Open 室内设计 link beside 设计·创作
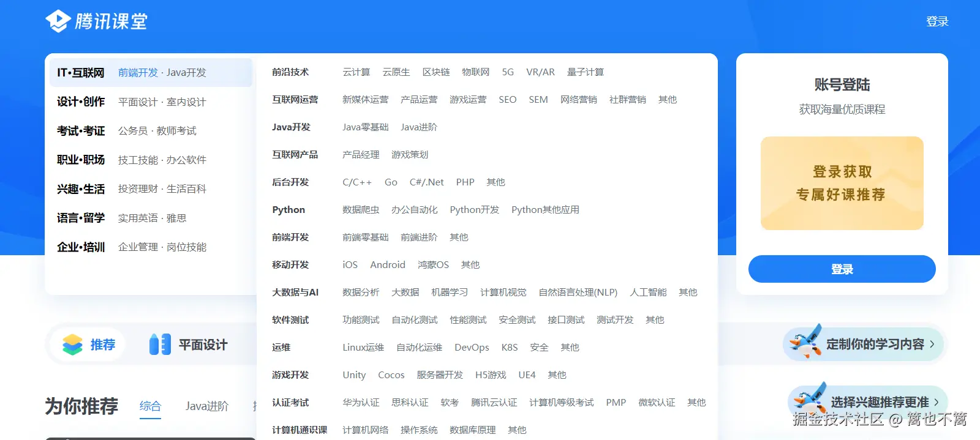The image size is (980, 440). pyautogui.click(x=186, y=102)
